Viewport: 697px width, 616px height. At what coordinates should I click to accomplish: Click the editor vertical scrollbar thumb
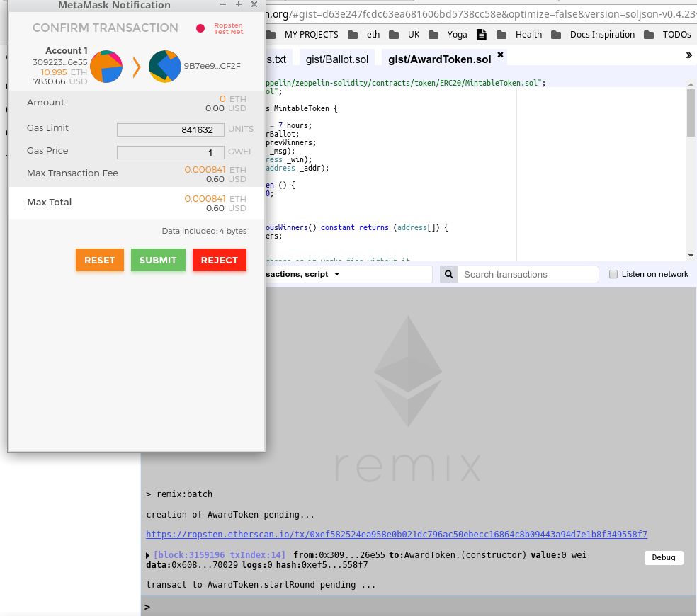691,113
